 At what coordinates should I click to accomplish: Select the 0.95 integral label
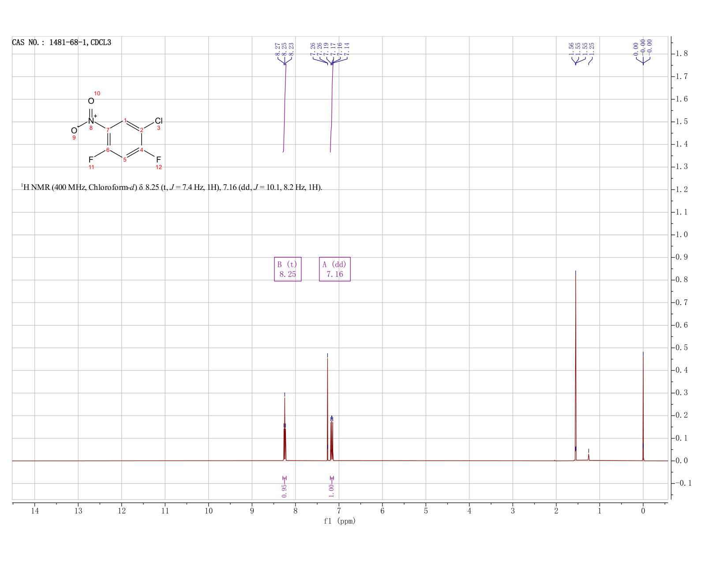(284, 490)
